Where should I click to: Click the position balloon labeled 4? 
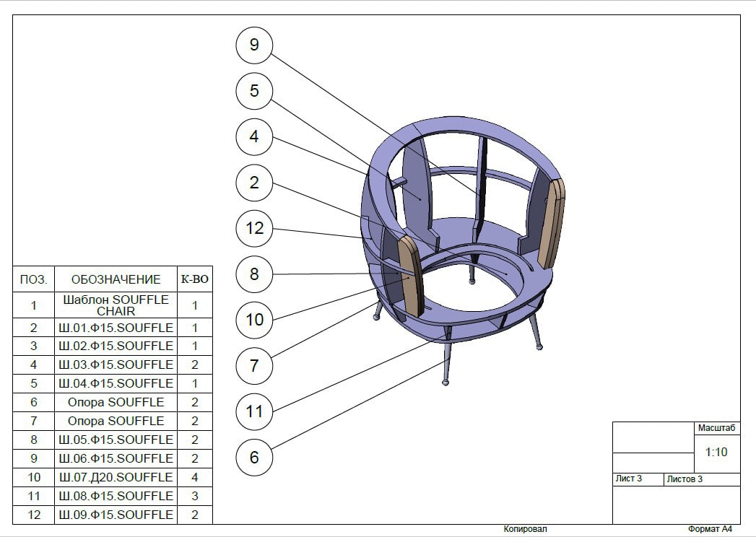pyautogui.click(x=254, y=136)
